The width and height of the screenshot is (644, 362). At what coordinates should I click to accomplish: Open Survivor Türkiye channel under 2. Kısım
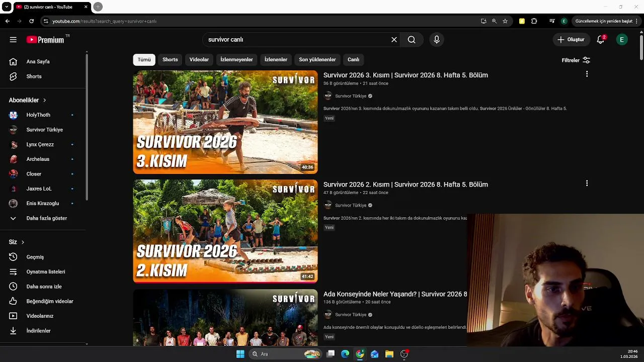(351, 205)
